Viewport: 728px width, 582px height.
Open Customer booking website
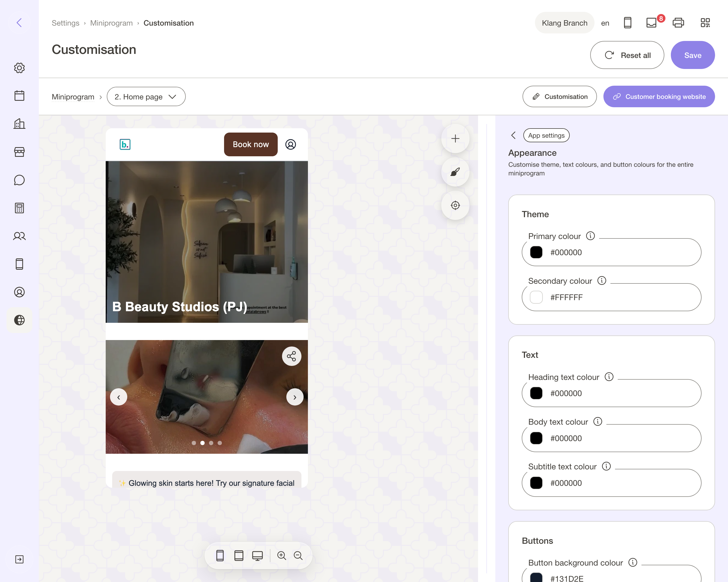coord(659,96)
